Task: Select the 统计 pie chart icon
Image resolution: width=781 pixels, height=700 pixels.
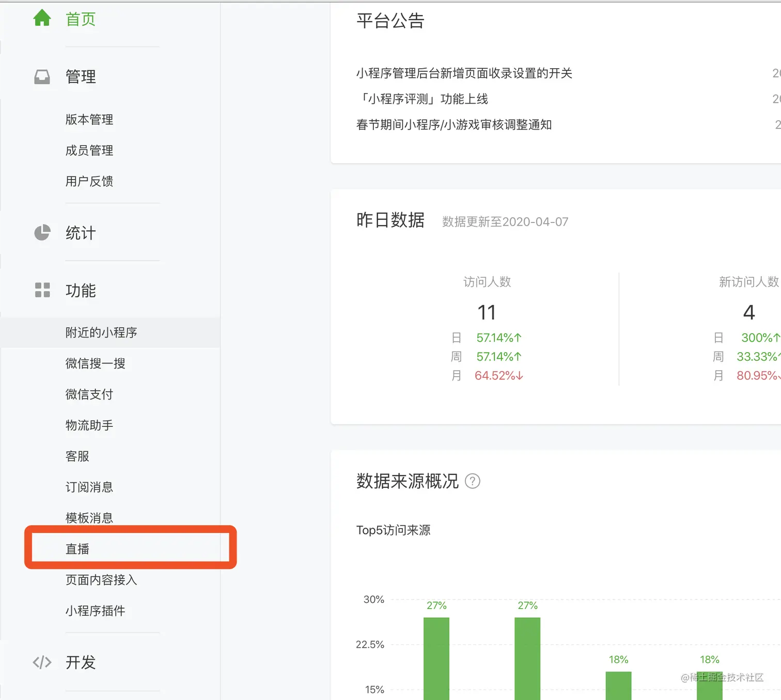Action: click(x=42, y=233)
